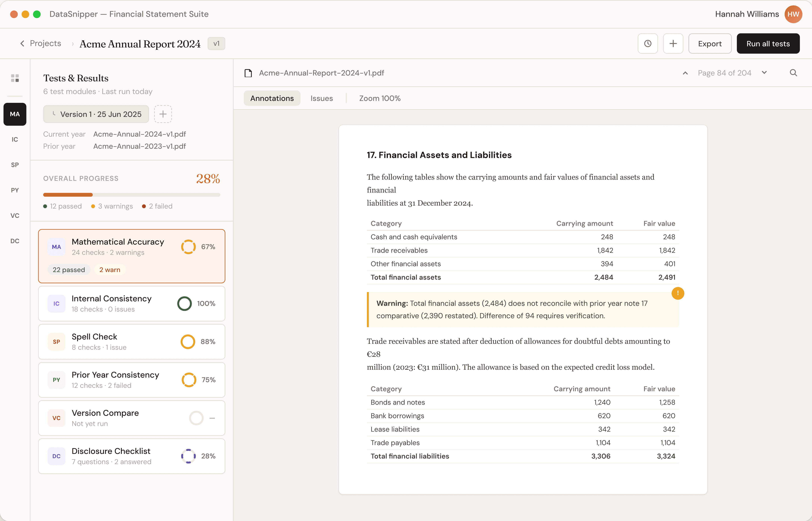Click the overall progress bar

click(131, 195)
